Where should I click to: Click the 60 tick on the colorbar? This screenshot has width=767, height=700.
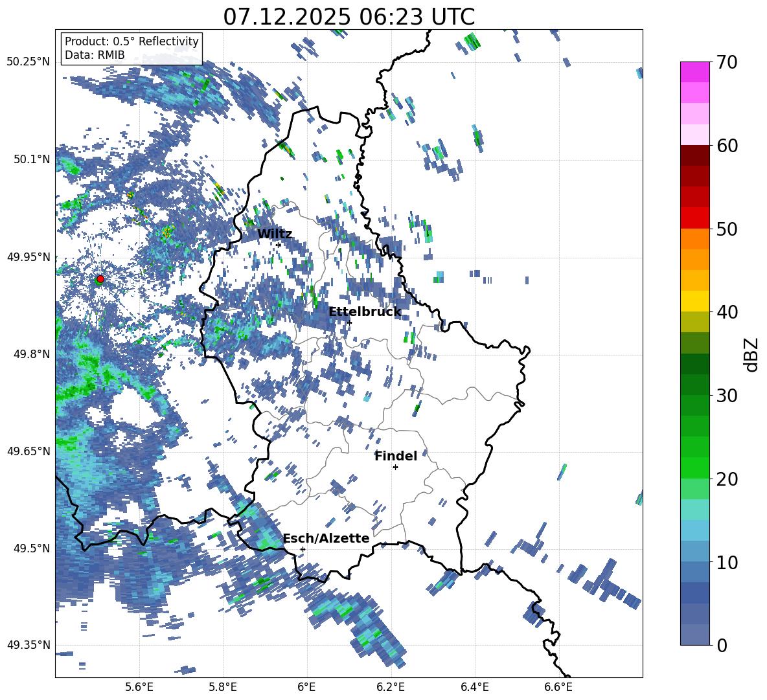727,146
